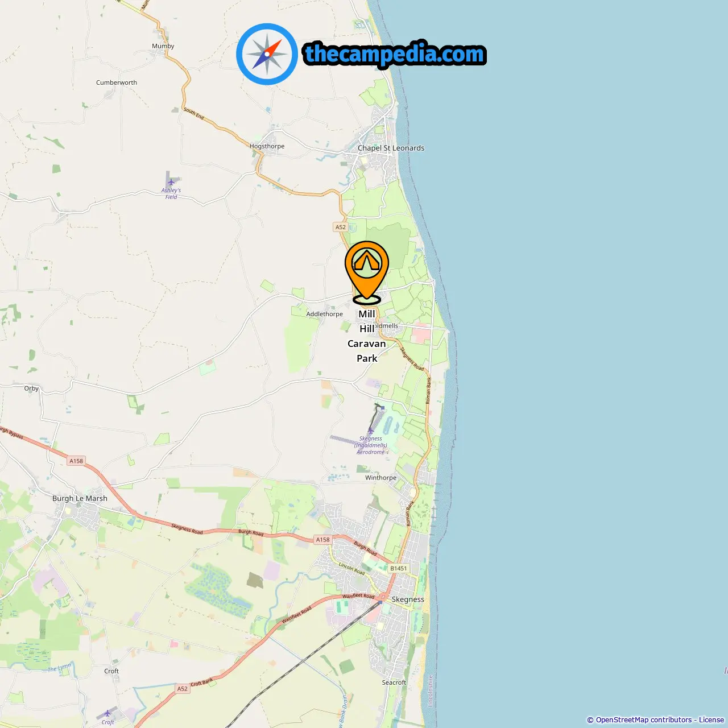Click the Burgh Le Marsh town label
The image size is (728, 728).
[80, 498]
